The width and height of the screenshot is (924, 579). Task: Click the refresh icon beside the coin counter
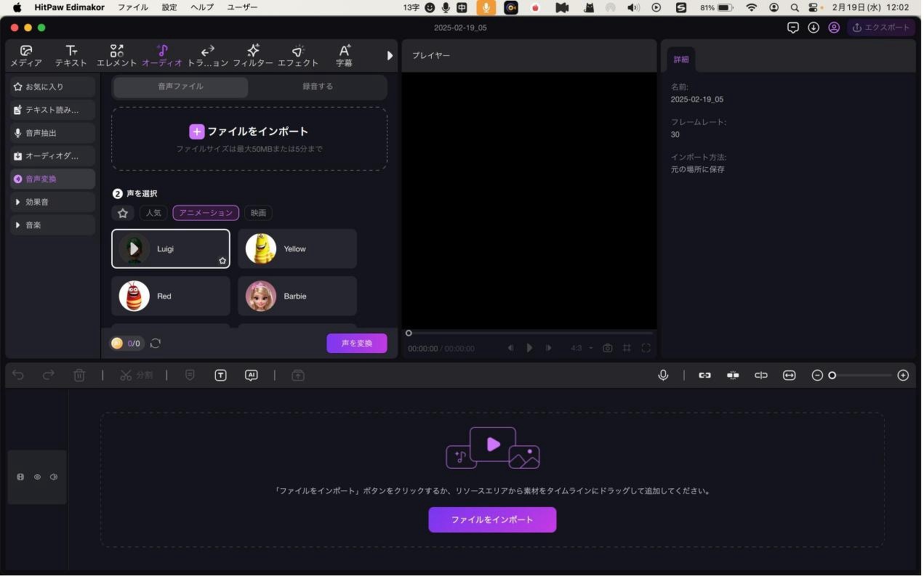click(156, 344)
